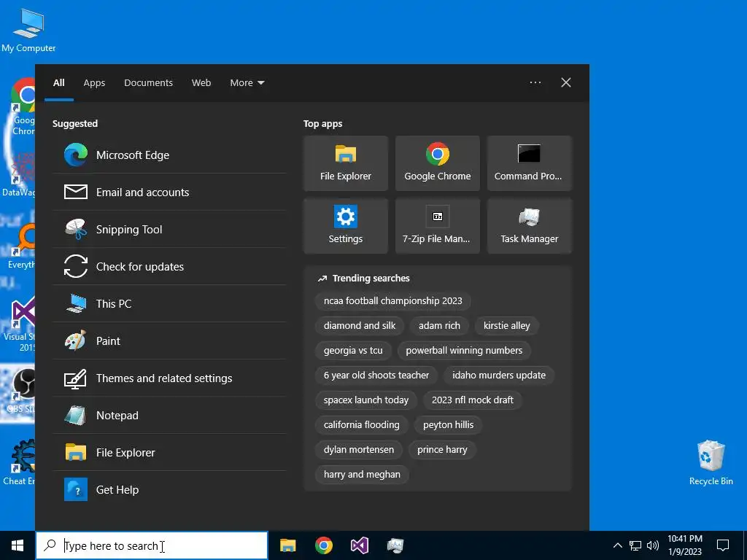The image size is (747, 560).
Task: Open Task Manager icon on the taskbar
Action: pyautogui.click(x=395, y=545)
